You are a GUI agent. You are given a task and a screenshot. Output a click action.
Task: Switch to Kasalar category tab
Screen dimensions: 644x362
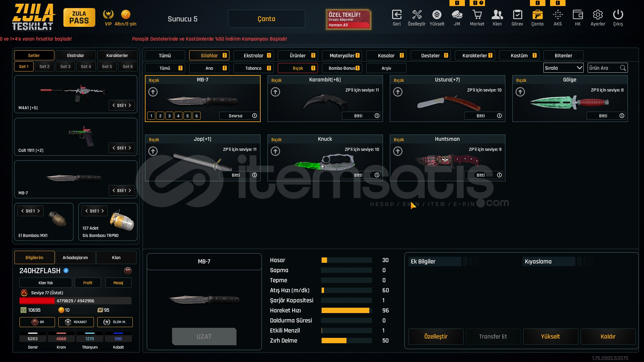pos(386,56)
